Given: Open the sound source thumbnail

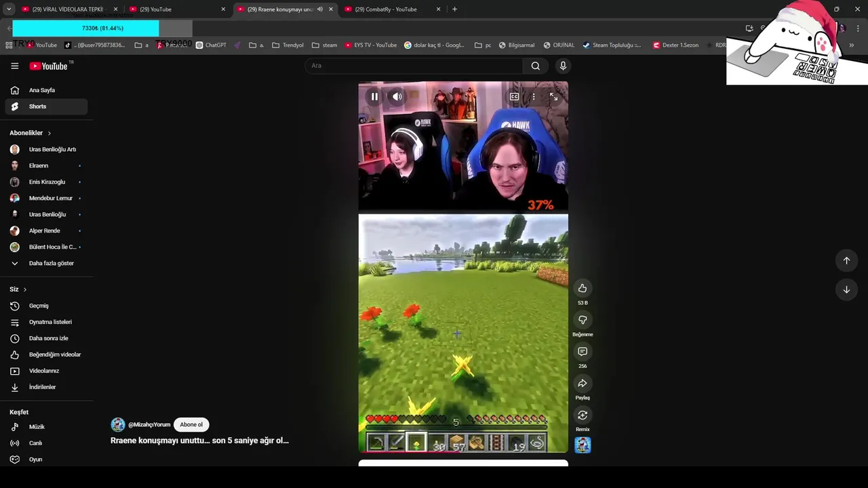Looking at the screenshot, I should tap(583, 445).
